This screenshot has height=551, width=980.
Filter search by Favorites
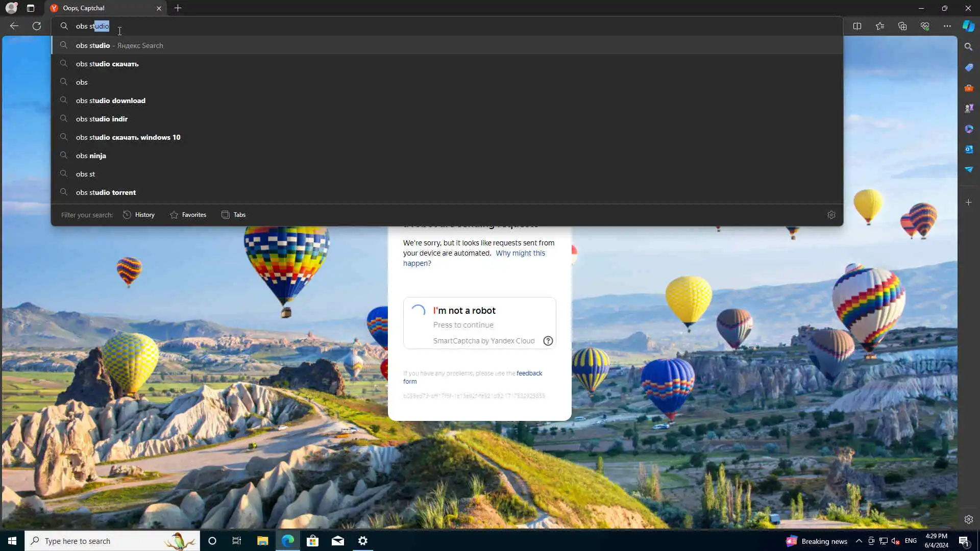[188, 215]
